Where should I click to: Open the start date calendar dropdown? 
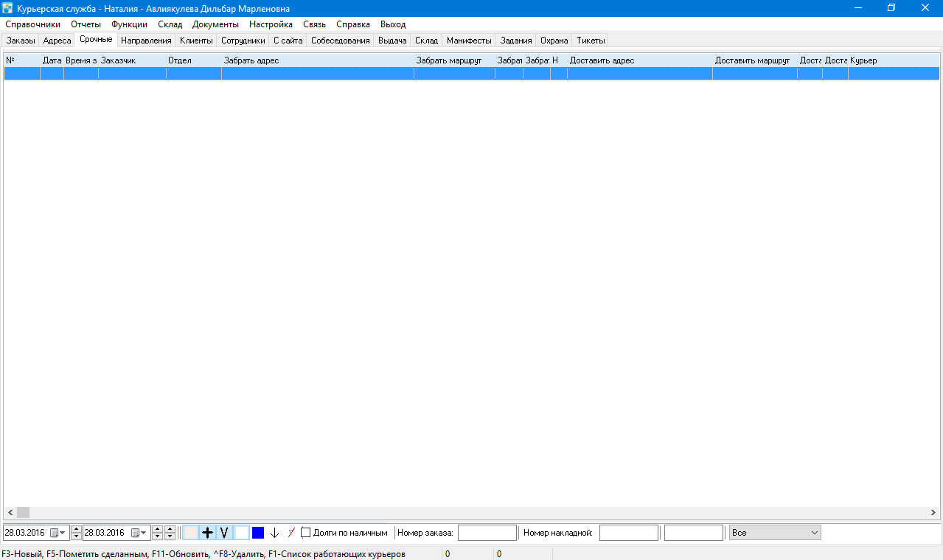pyautogui.click(x=58, y=533)
